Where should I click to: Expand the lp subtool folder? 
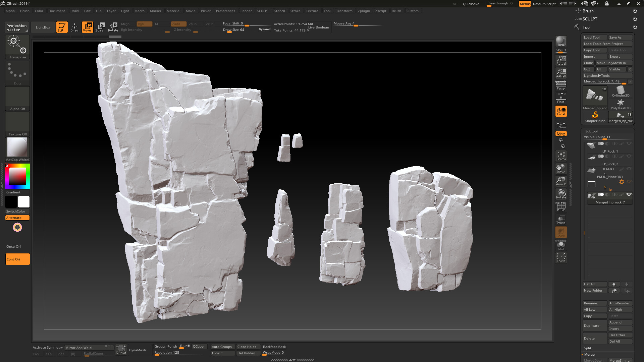(591, 183)
